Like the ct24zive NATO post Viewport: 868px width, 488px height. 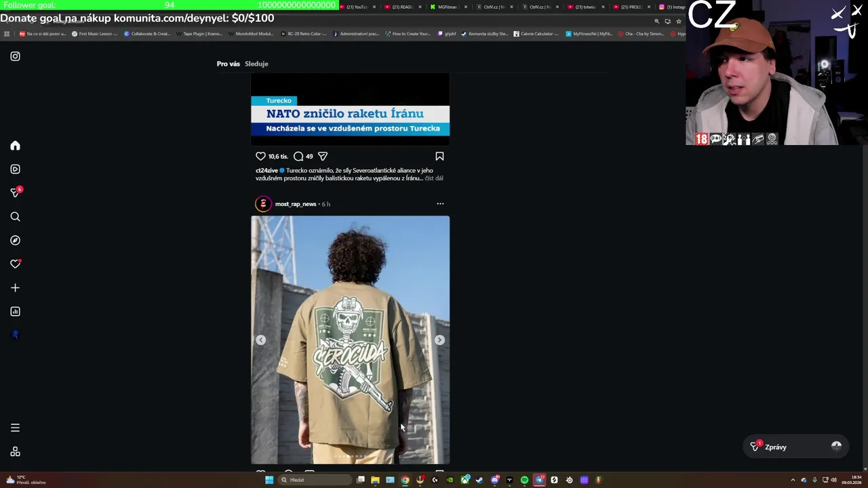coord(260,157)
